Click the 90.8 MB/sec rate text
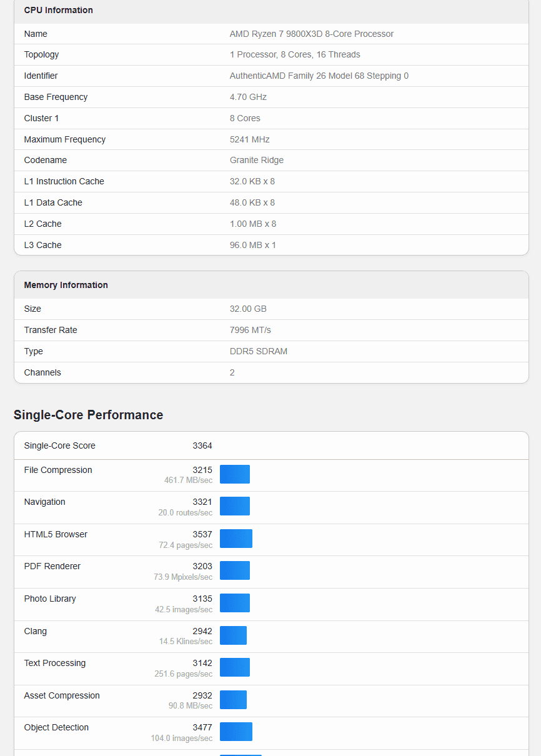The height and width of the screenshot is (756, 541). (191, 706)
